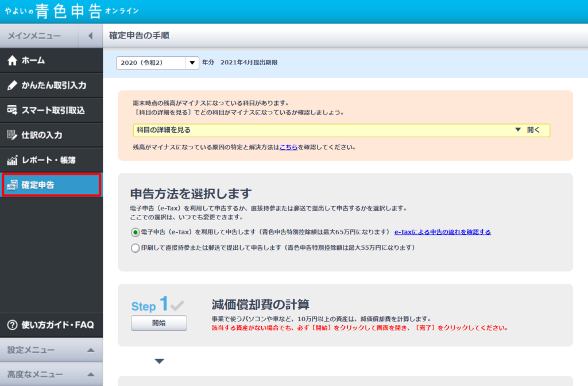The width and height of the screenshot is (588, 386).
Task: Click the Step 1 開始 button
Action: (x=159, y=323)
